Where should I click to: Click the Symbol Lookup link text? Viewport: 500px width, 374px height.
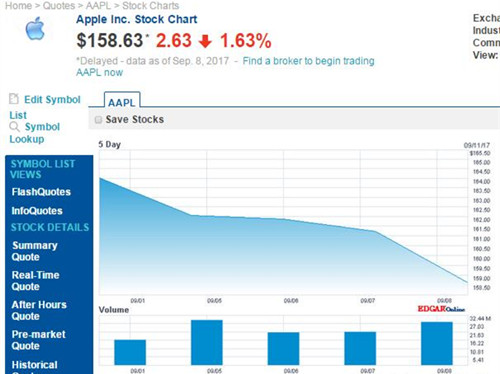[x=35, y=133]
